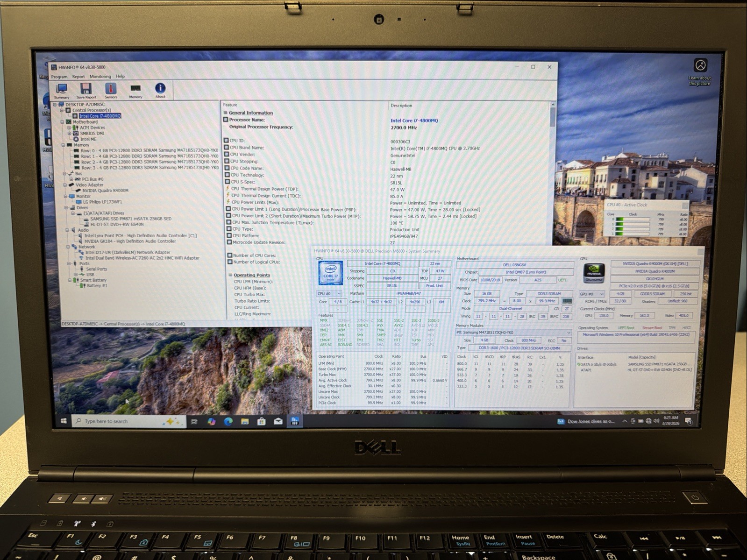Open the Help menu
The width and height of the screenshot is (747, 560).
click(120, 76)
